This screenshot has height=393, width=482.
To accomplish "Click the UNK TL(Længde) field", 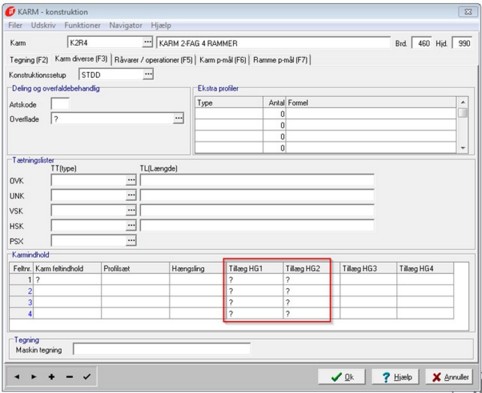I will point(257,195).
